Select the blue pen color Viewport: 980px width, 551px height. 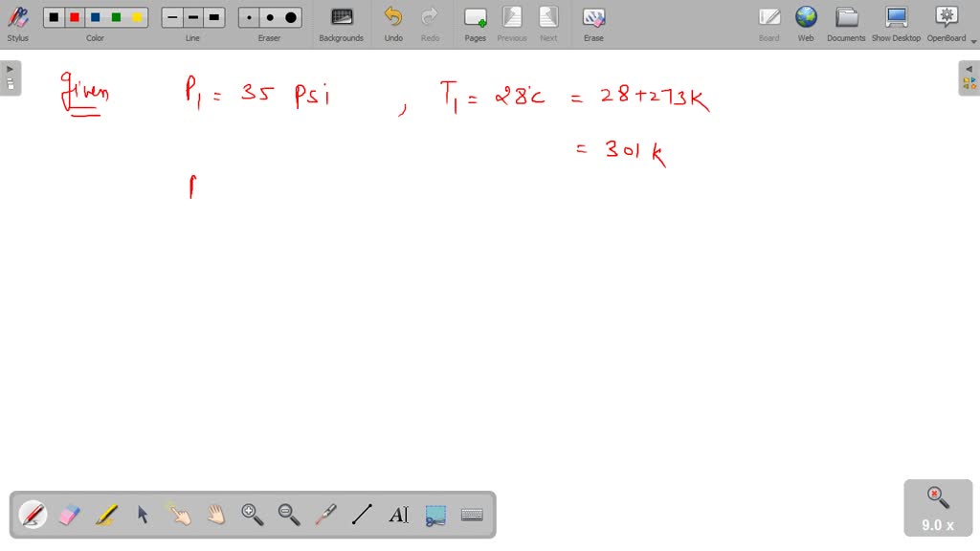[95, 17]
